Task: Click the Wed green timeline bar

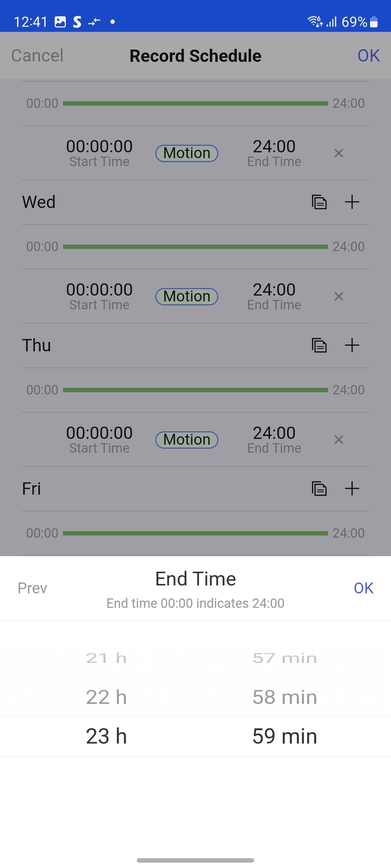Action: coord(195,246)
